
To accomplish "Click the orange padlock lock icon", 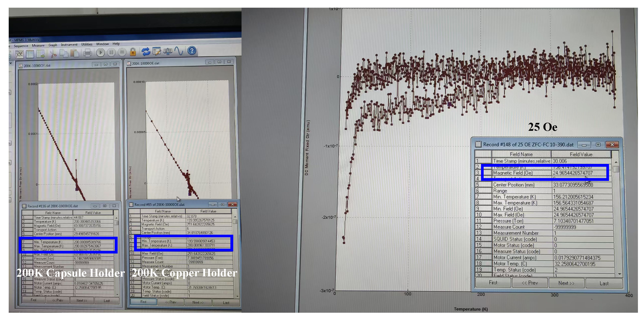I will coord(133,52).
